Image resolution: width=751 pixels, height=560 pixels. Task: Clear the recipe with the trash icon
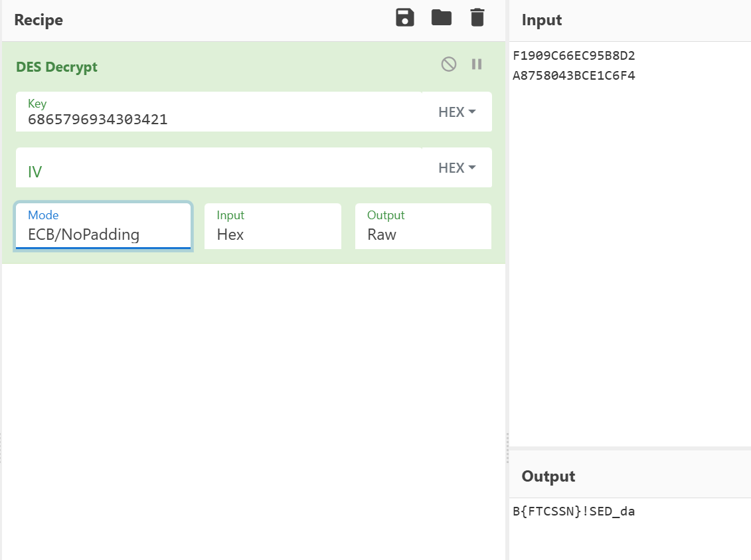click(477, 18)
